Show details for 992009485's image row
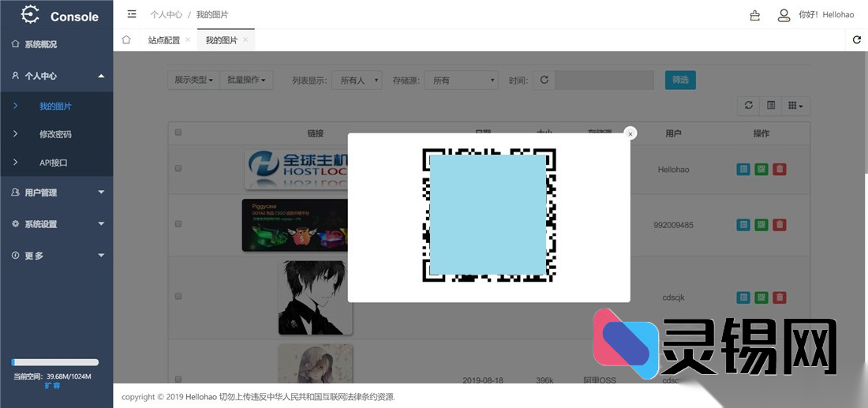The width and height of the screenshot is (868, 408). coord(743,225)
